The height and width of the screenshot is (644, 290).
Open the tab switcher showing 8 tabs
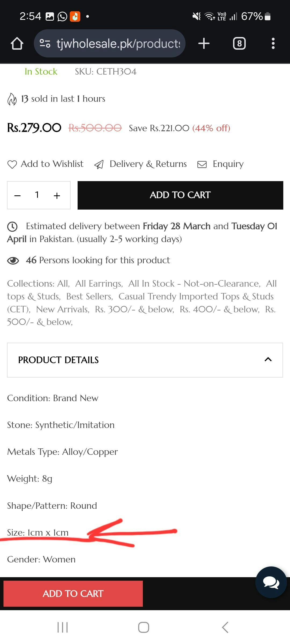tap(239, 43)
